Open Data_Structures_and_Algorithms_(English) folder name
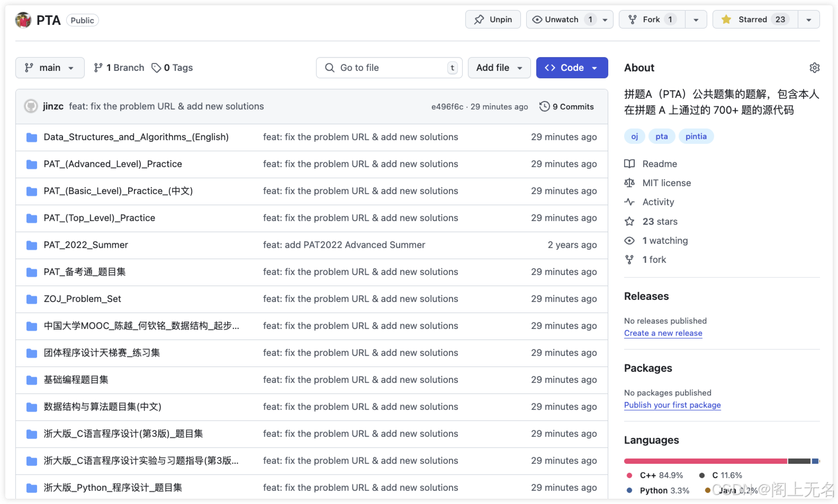 pyautogui.click(x=136, y=137)
